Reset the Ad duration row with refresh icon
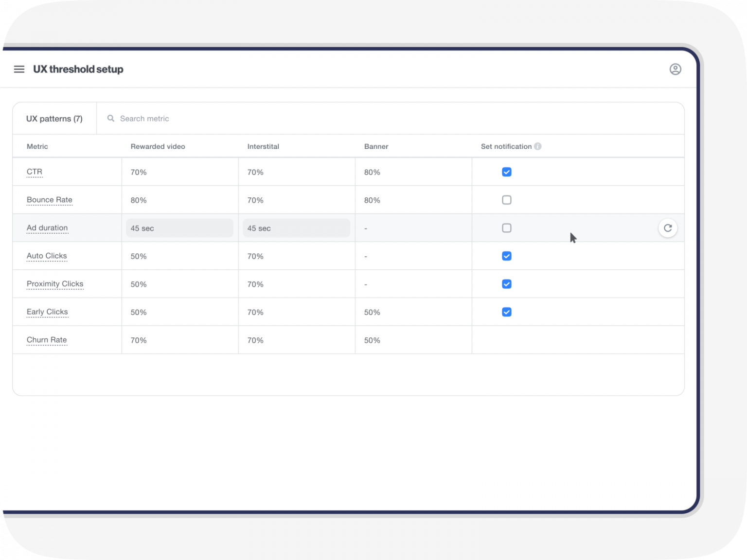Image resolution: width=747 pixels, height=560 pixels. [x=667, y=228]
